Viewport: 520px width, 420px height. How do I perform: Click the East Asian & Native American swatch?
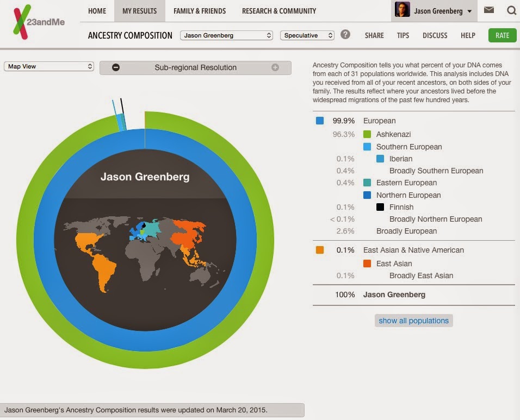(320, 250)
